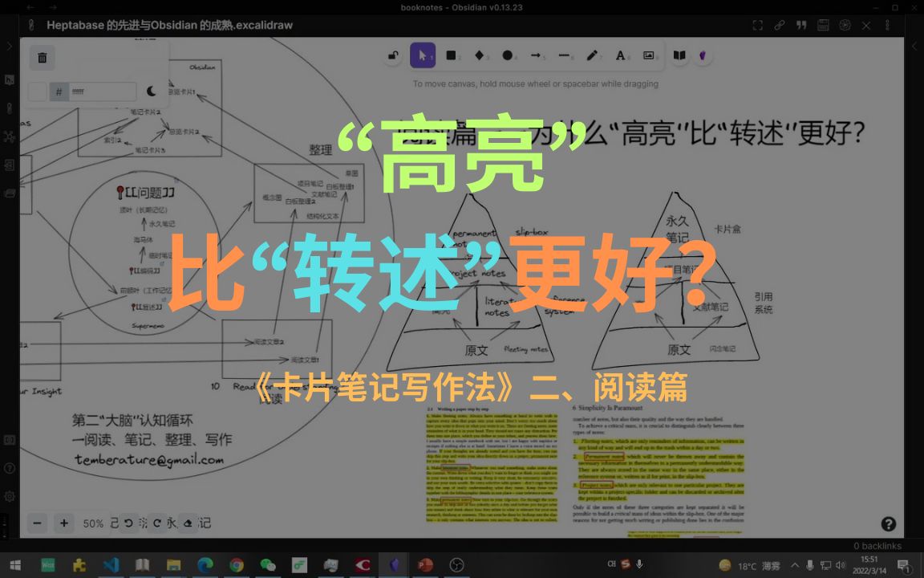
Task: Click the stroke color swatch
Action: coord(37,91)
